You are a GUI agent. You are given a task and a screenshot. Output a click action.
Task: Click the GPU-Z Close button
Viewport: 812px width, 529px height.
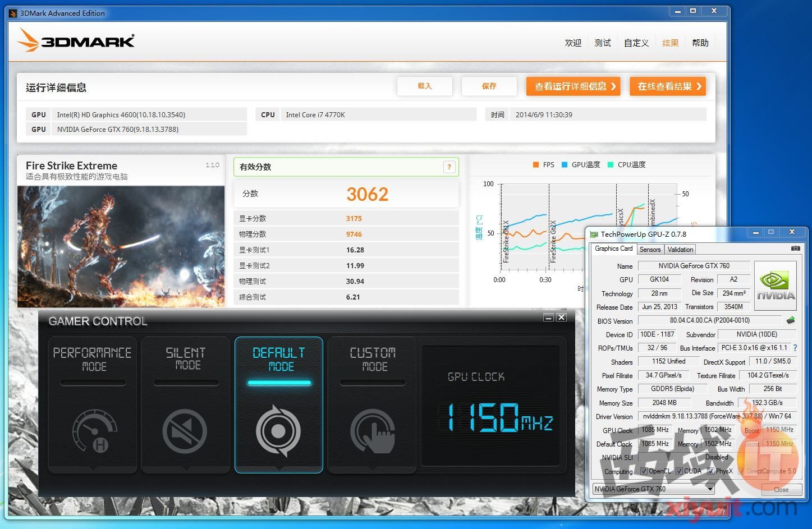pos(781,490)
